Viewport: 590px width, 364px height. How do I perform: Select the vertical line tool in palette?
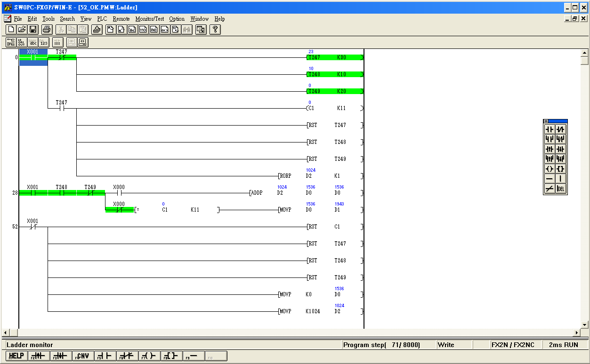(560, 179)
